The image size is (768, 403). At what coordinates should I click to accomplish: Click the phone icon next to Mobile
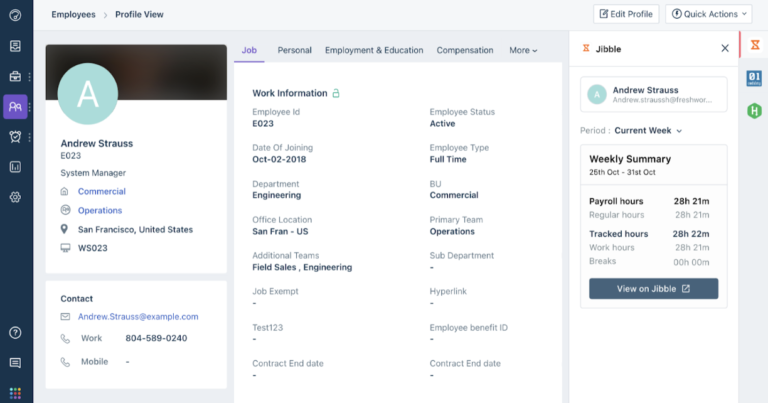tap(65, 362)
